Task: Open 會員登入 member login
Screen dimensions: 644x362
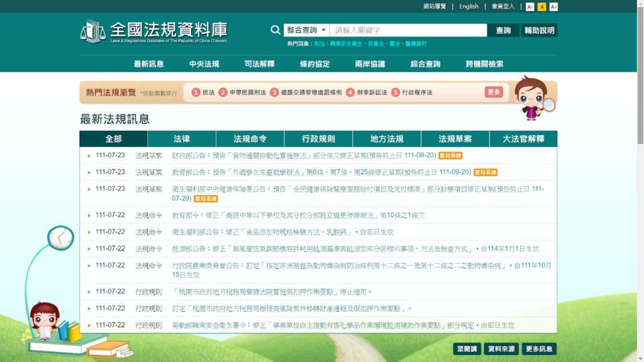Action: pyautogui.click(x=502, y=6)
